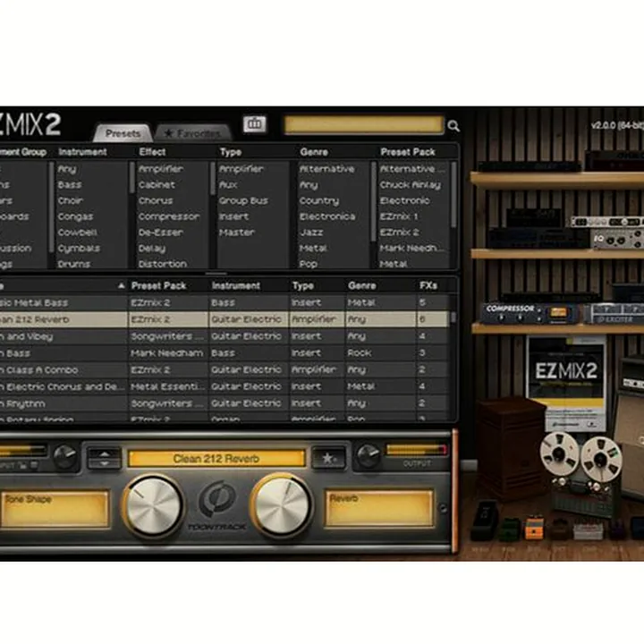This screenshot has width=644, height=644.
Task: Turn the input level knob
Action: (x=65, y=456)
